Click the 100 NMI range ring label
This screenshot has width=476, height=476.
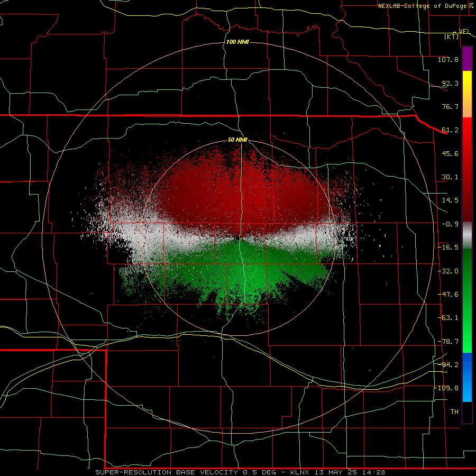237,42
